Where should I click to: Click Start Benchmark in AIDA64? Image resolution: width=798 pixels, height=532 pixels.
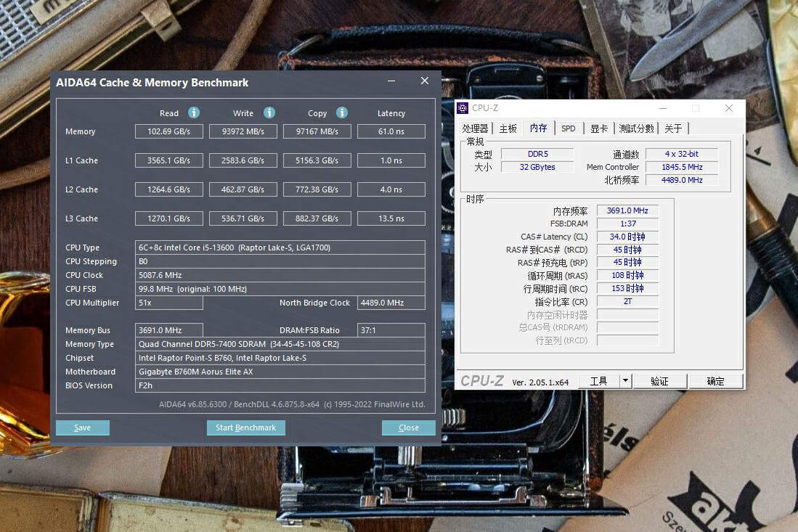click(x=246, y=427)
